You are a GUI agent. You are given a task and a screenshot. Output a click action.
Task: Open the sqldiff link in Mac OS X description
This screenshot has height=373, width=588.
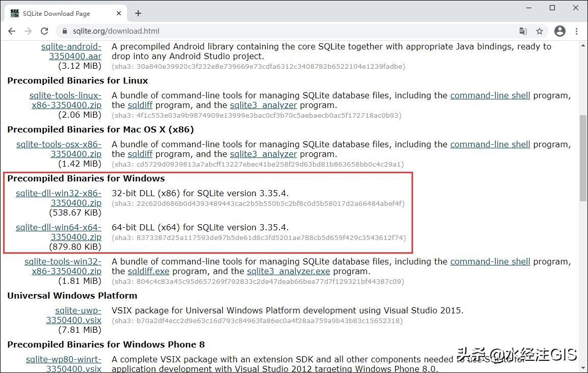click(x=140, y=154)
